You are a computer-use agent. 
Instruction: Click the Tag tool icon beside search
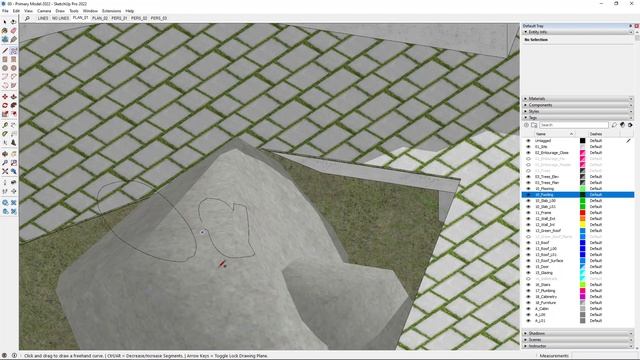coord(614,125)
